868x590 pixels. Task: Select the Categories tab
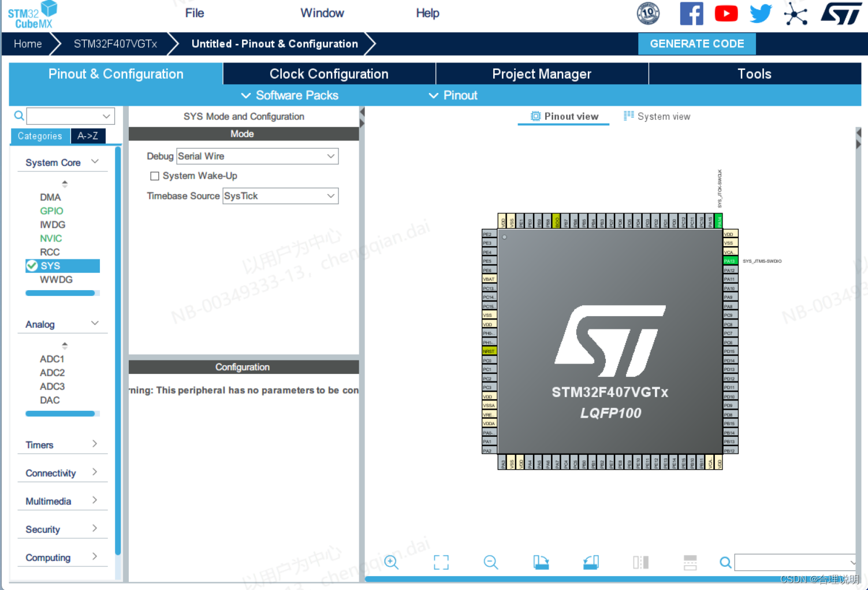click(x=40, y=136)
